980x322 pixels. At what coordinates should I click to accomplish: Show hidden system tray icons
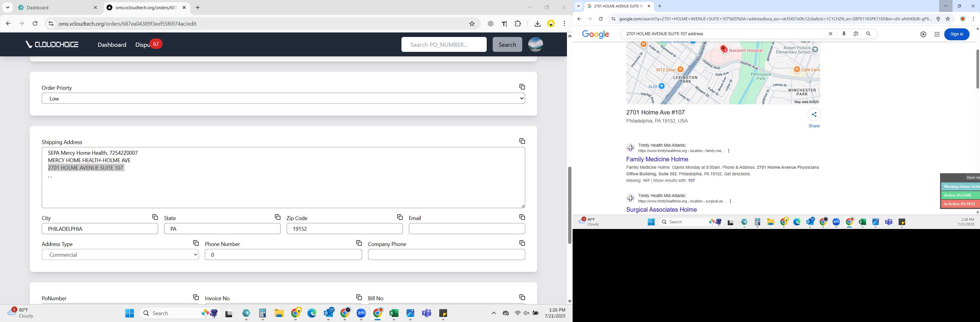pyautogui.click(x=493, y=313)
